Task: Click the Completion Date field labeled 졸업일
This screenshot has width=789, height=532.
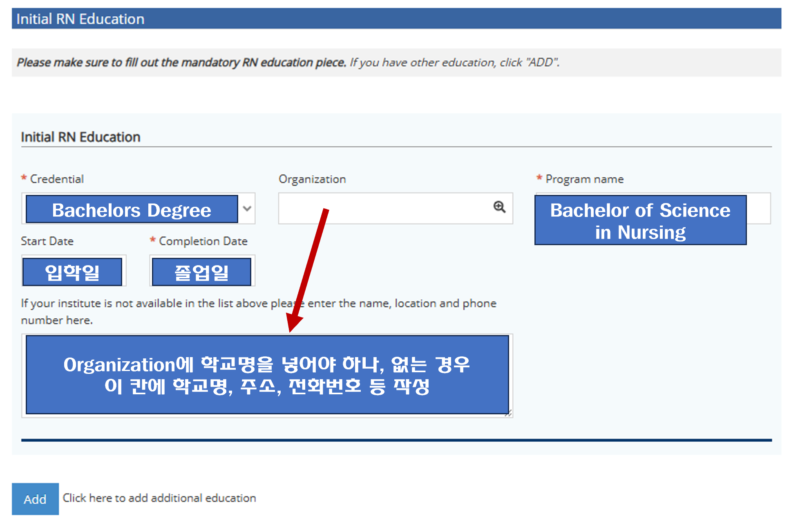Action: 201,272
